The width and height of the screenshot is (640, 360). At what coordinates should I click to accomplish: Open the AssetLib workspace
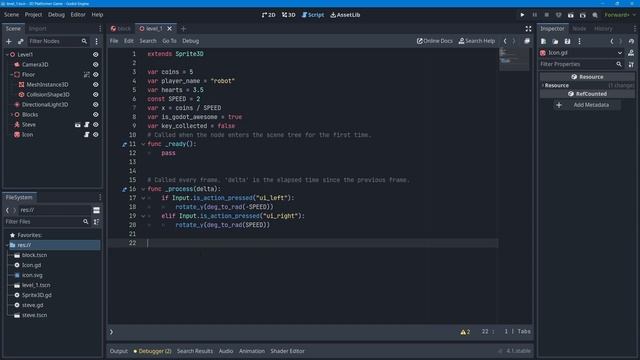pyautogui.click(x=345, y=15)
